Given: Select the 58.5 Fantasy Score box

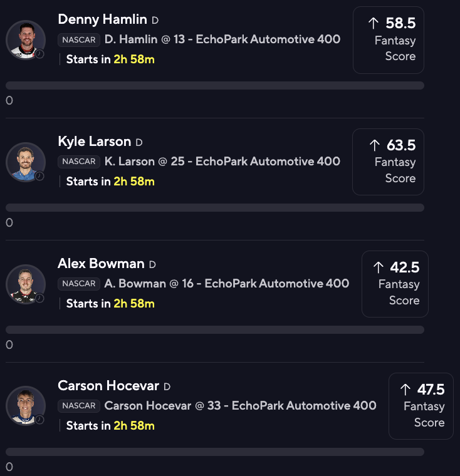Looking at the screenshot, I should pos(389,40).
